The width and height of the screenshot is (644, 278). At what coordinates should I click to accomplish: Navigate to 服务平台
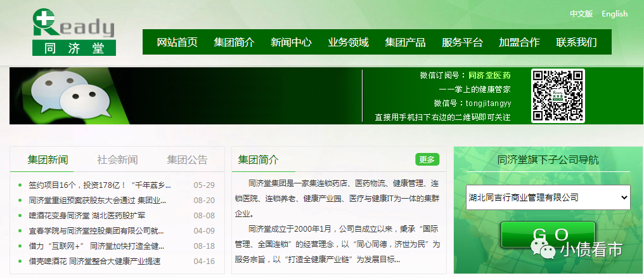pyautogui.click(x=462, y=43)
